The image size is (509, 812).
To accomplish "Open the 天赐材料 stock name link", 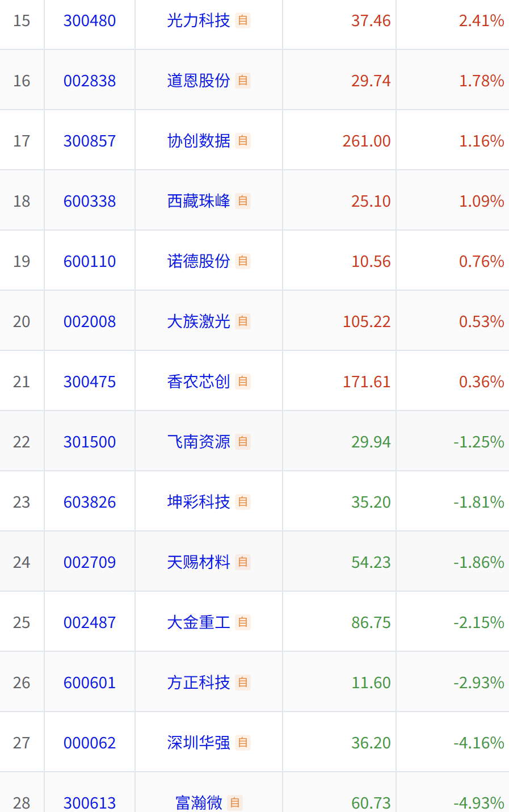I will click(x=199, y=562).
